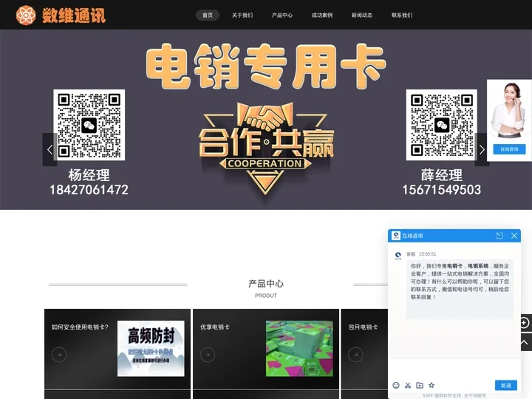Click the plus circle side widget icon
Image resolution: width=532 pixels, height=399 pixels.
525,323
